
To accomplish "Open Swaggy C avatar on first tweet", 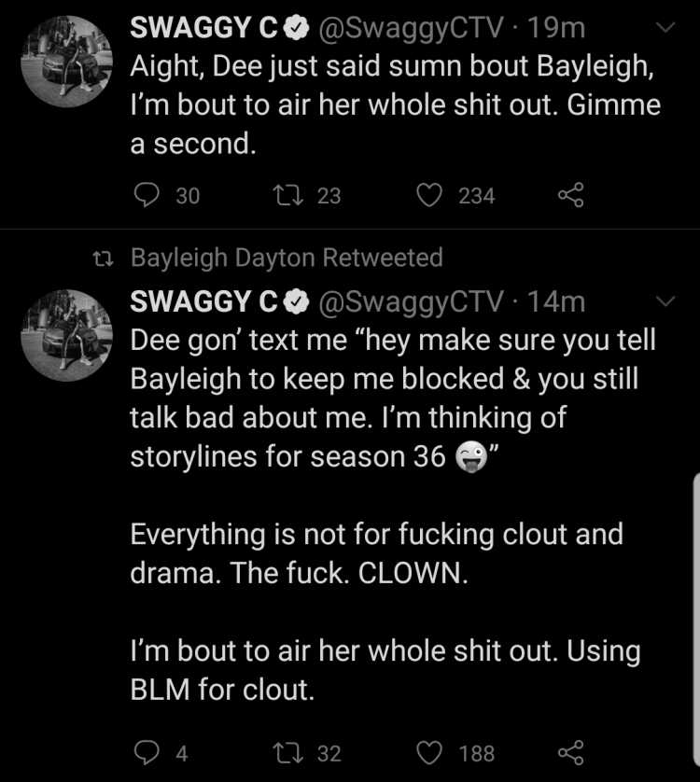I will pyautogui.click(x=67, y=62).
